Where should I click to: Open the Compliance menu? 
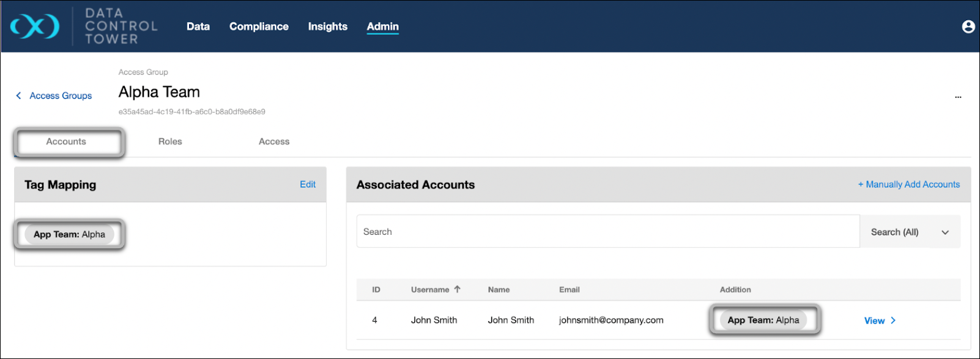pos(259,26)
